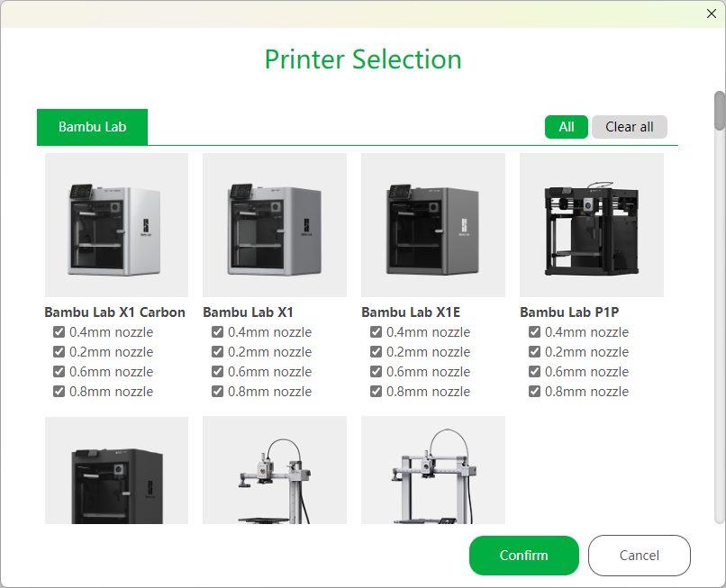Click the Bambu Lab X1E printer image

pos(433,225)
